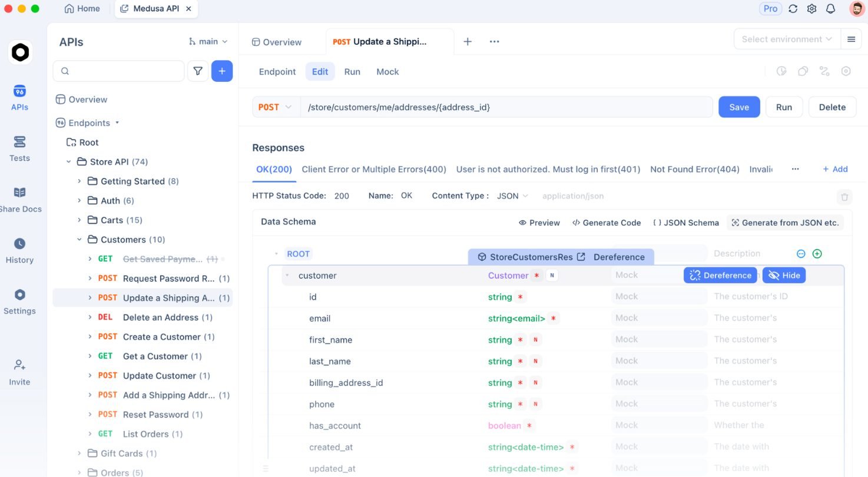Click the overlapping circles icon in endpoint toolbar
The image size is (868, 477).
803,71
